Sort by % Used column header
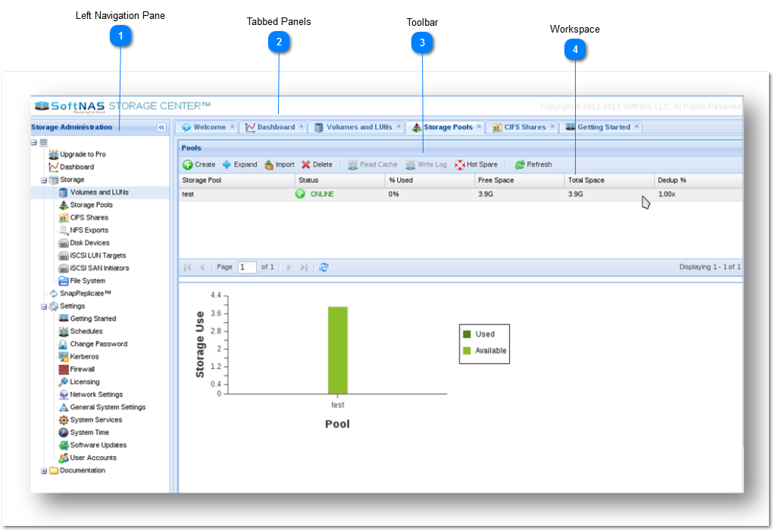This screenshot has height=532, width=775. (430, 180)
